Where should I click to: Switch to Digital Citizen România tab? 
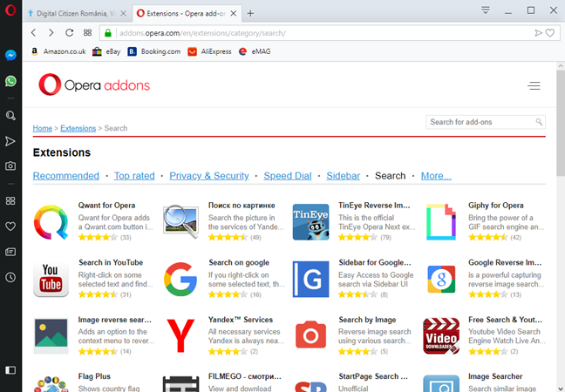(x=76, y=13)
